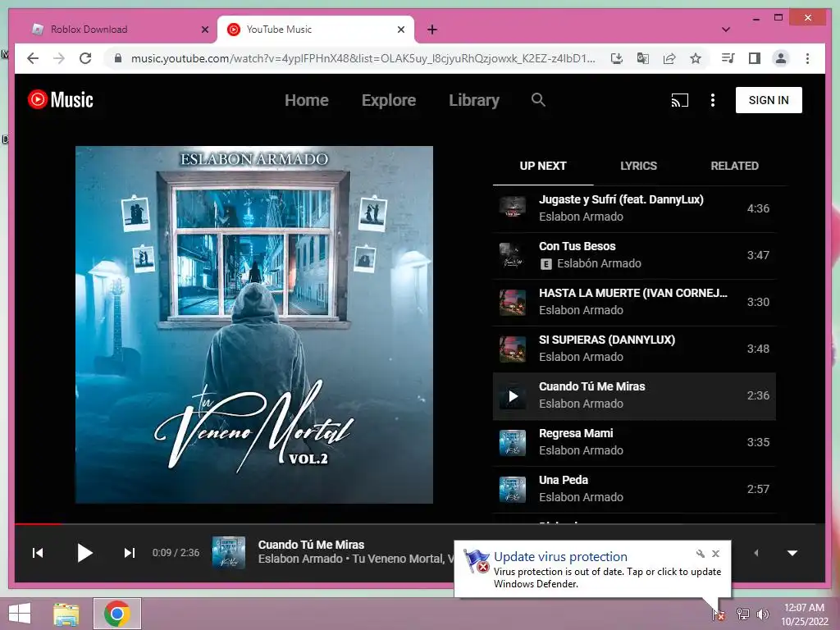Close the YouTube Music tab

400,30
